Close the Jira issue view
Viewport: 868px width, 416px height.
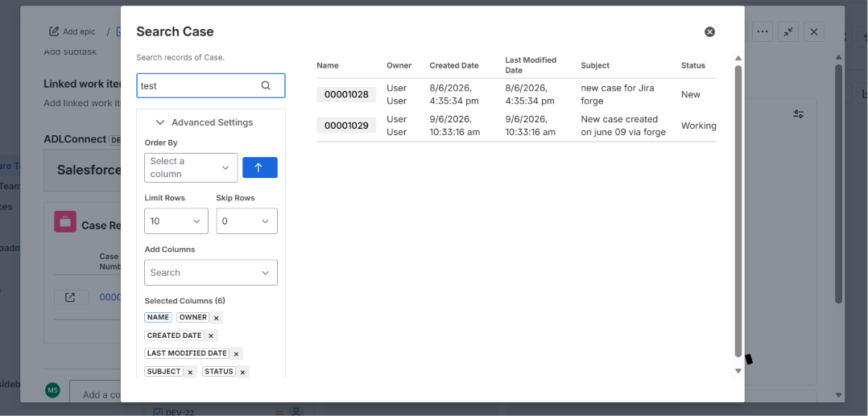[814, 31]
